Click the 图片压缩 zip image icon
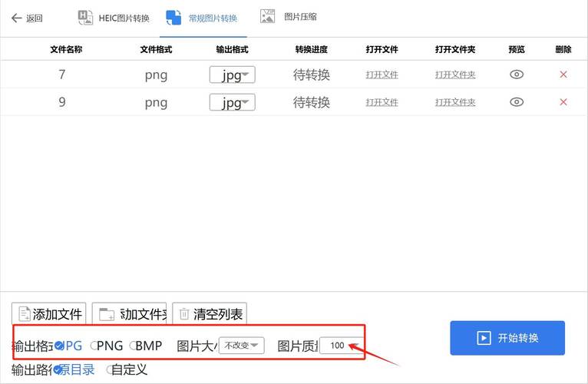The image size is (588, 384). [x=267, y=17]
